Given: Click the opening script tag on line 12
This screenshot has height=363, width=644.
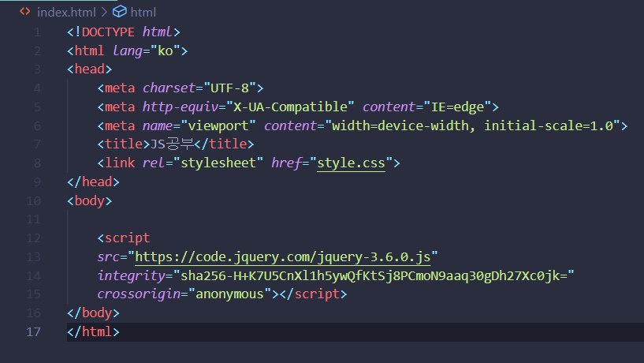Looking at the screenshot, I should [x=124, y=238].
